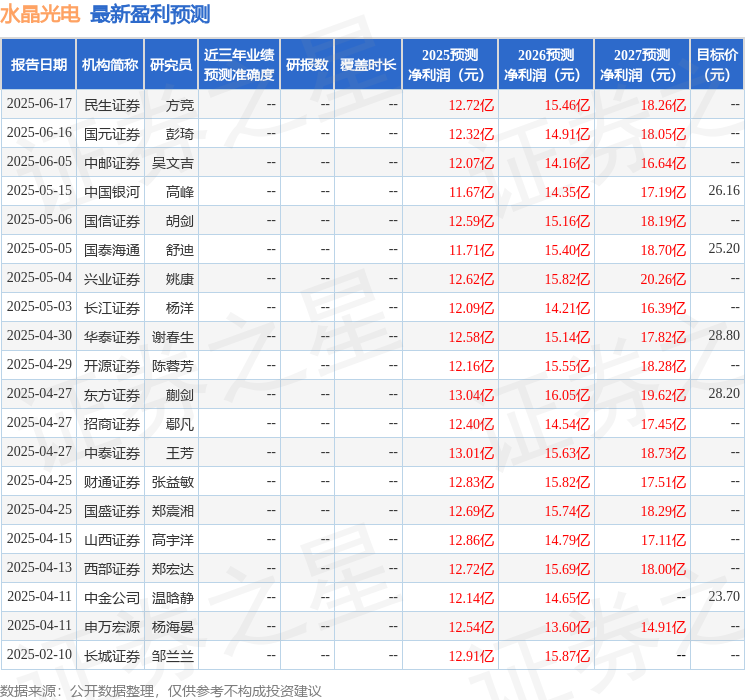Select 中金公司 institution cell
The width and height of the screenshot is (745, 700).
(112, 598)
